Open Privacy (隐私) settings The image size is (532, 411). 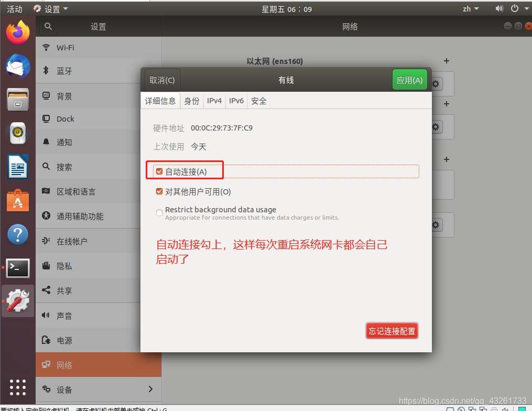(99, 266)
